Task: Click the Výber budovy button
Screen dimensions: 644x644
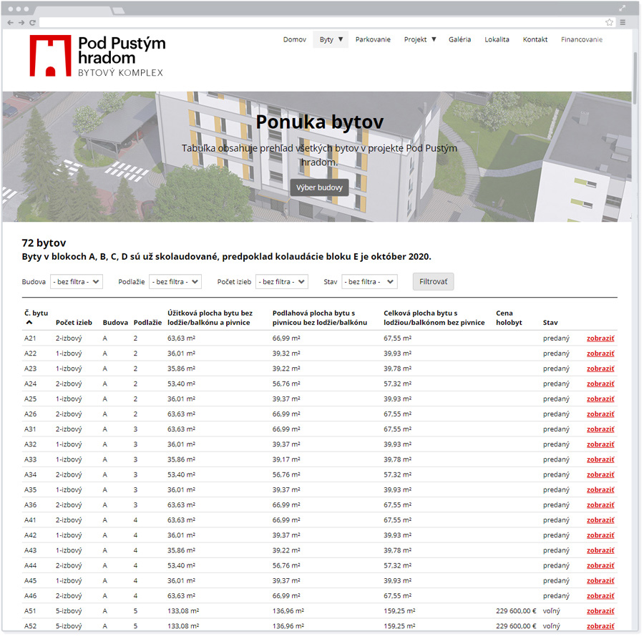Action: 319,188
